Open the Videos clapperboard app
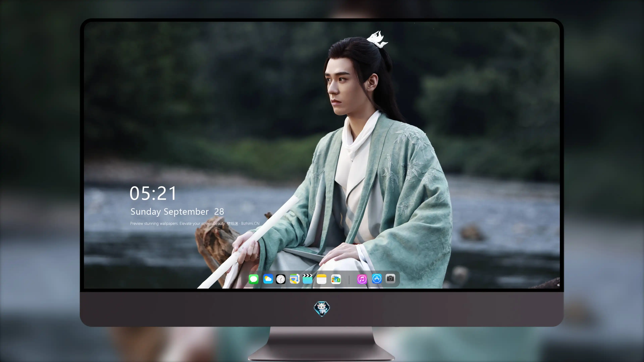 click(308, 279)
